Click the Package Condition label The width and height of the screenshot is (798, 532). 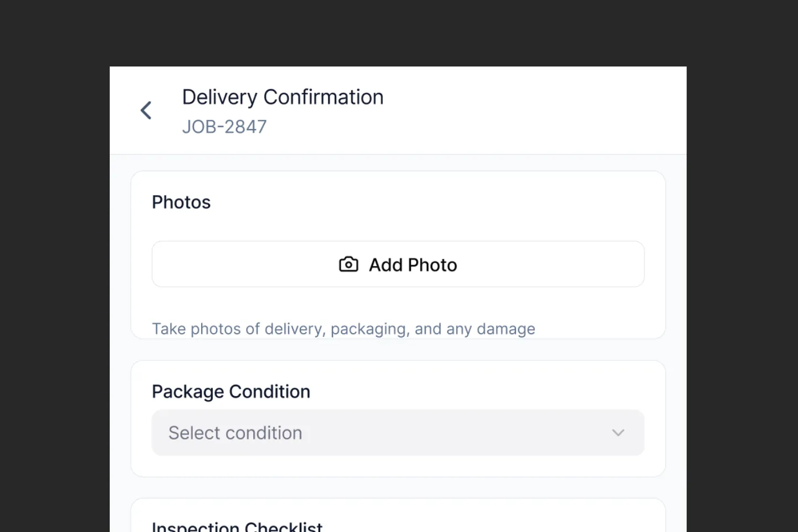pyautogui.click(x=231, y=392)
